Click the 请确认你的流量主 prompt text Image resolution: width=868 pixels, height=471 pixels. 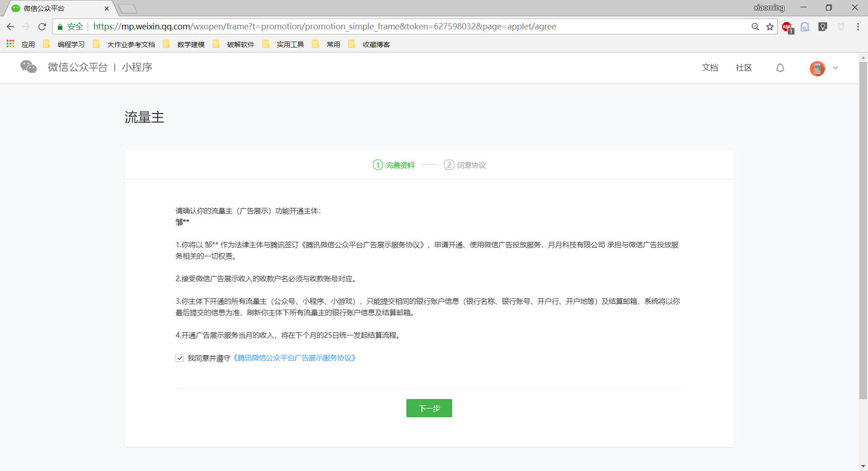pos(248,211)
